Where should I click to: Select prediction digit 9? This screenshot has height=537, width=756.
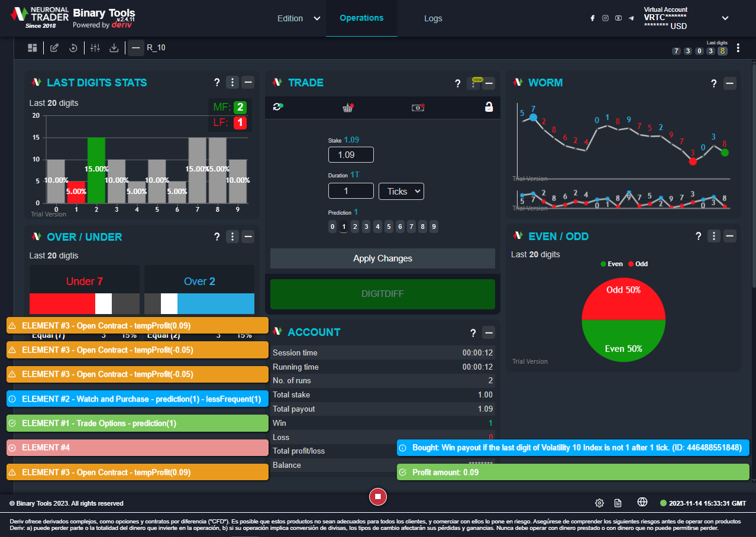434,227
